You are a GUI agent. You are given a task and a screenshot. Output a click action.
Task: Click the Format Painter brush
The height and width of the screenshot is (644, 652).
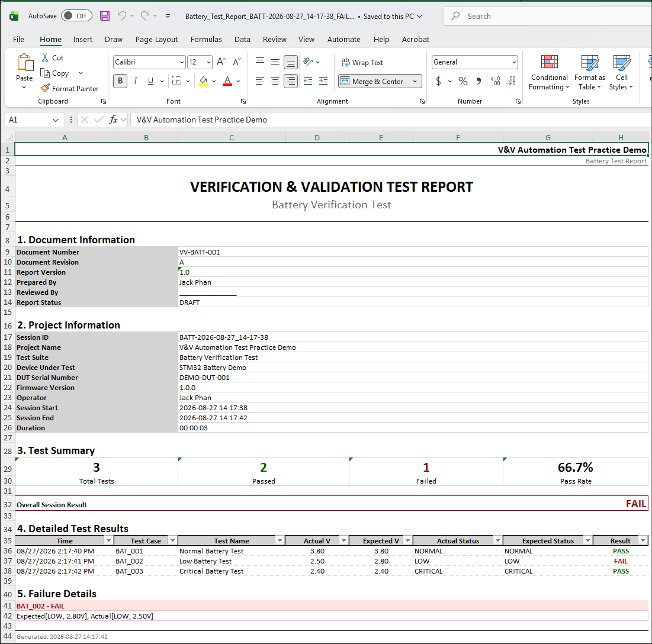click(x=45, y=88)
